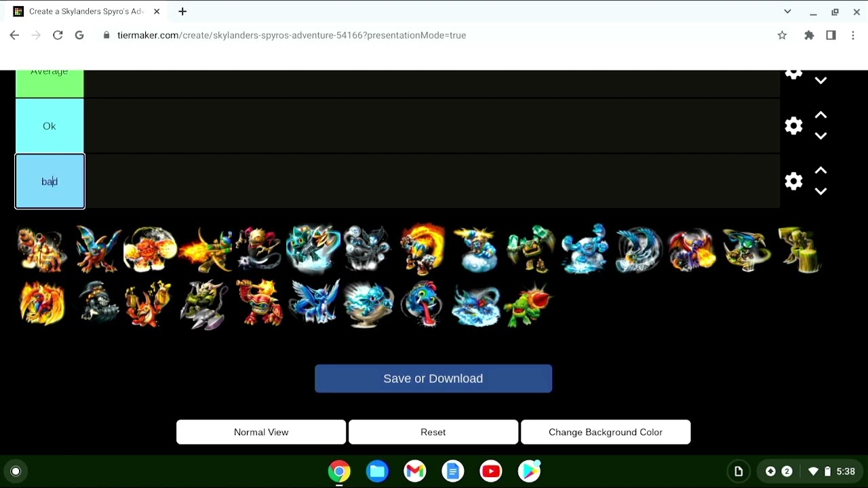Screen dimensions: 868x488
Task: Choose the Prism Break crystal golem
Action: click(x=530, y=249)
